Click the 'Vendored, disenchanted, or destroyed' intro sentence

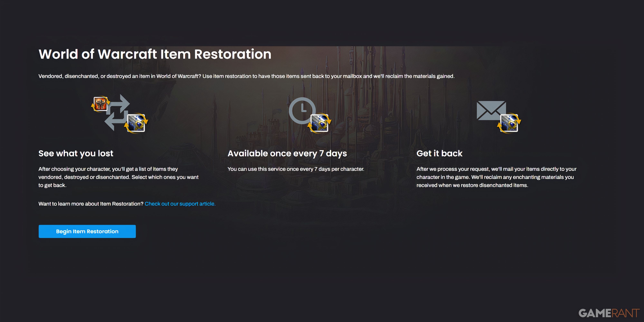tap(246, 76)
